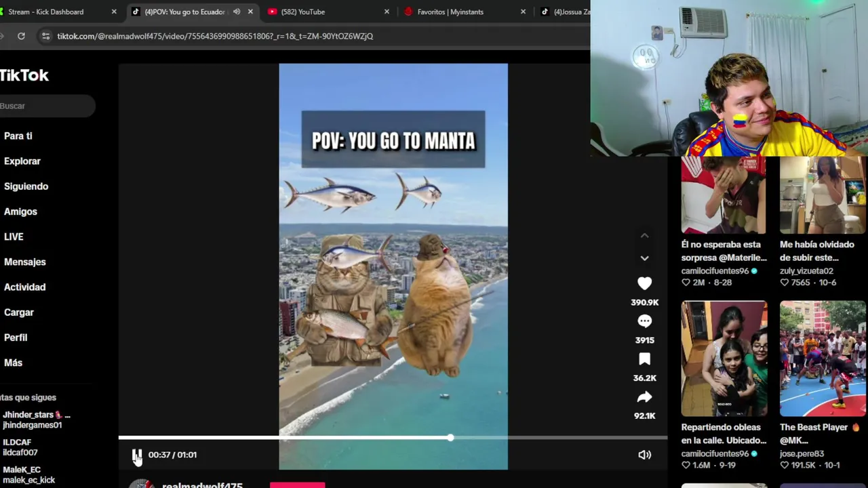This screenshot has width=868, height=488.
Task: Close the Favoritos | Myinstants tab
Action: [x=523, y=12]
